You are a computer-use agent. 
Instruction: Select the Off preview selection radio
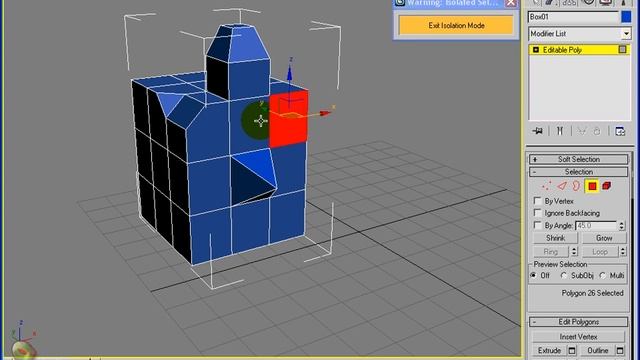pos(533,276)
